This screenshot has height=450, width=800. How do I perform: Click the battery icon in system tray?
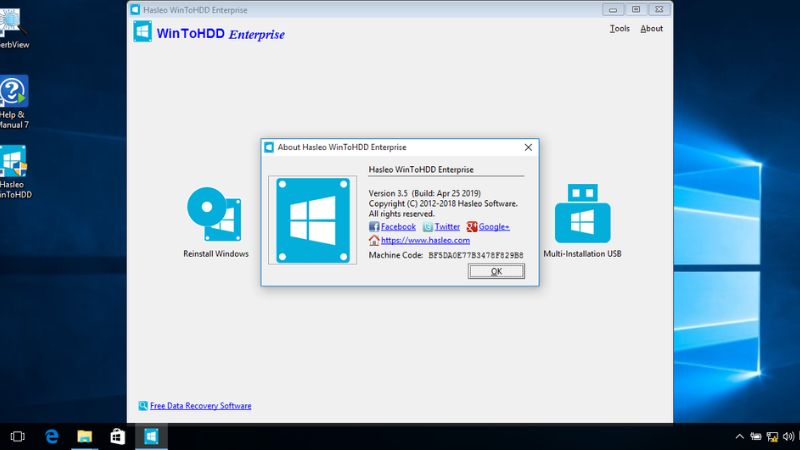[756, 436]
